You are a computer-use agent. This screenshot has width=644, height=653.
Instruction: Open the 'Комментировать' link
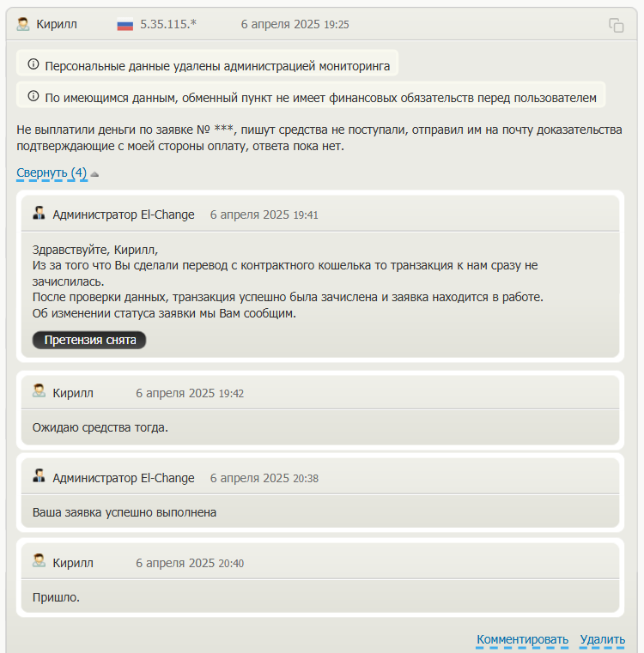pyautogui.click(x=522, y=639)
